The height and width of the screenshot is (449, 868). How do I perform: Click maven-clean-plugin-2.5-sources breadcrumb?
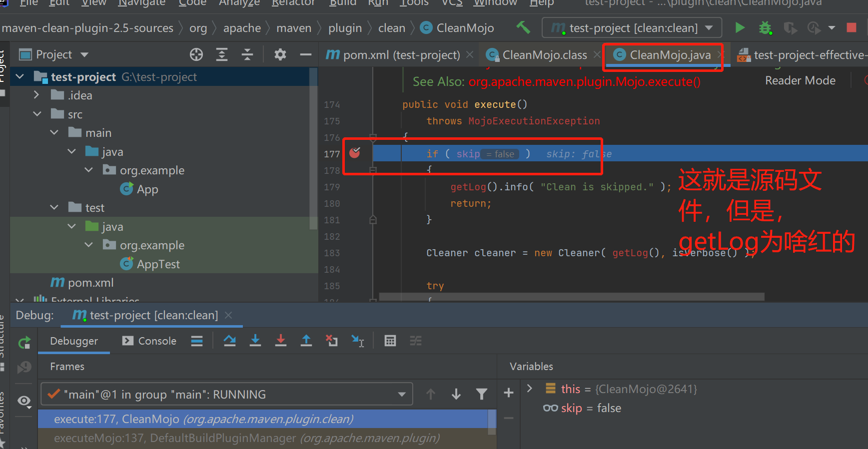coord(87,28)
